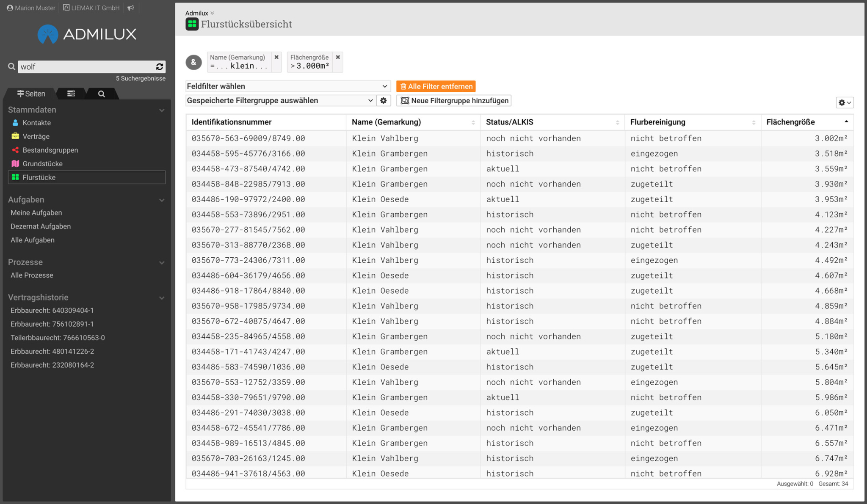Click the LIEMAK IT GmbH company icon

66,8
